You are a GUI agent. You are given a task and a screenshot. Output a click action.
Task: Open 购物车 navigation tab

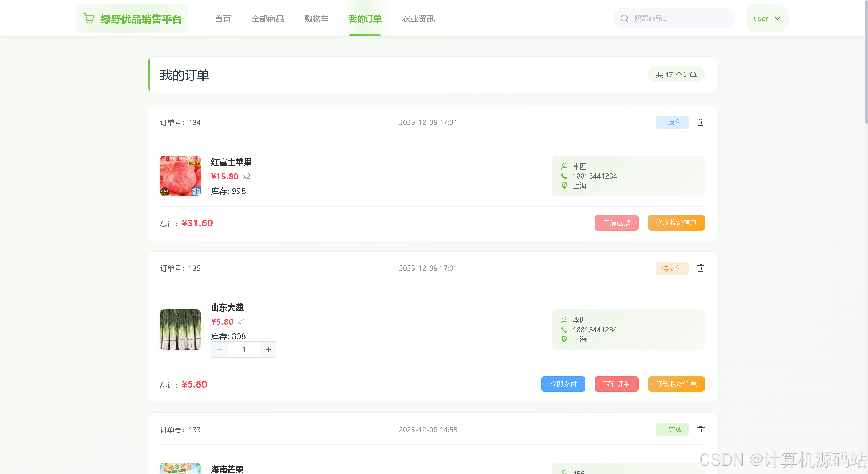coord(316,19)
